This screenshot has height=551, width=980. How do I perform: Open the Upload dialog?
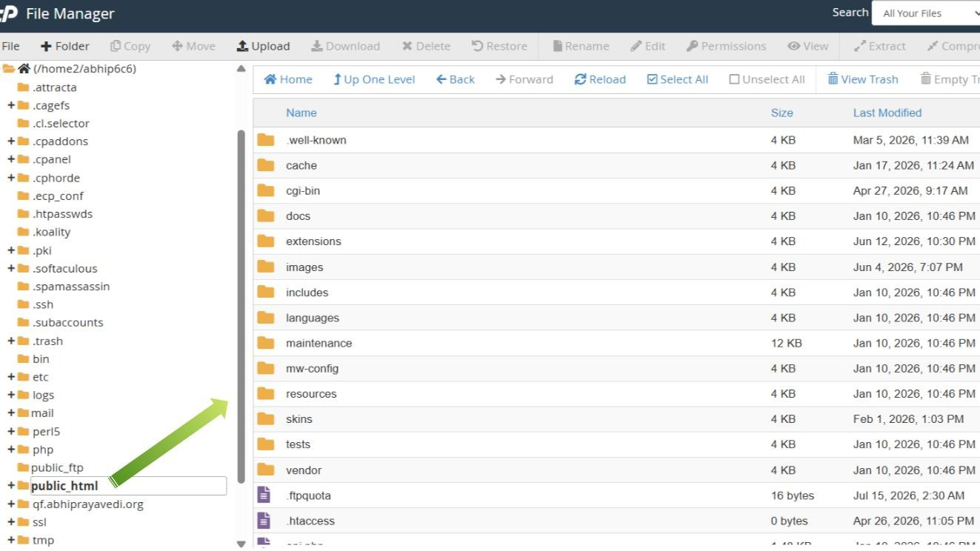pyautogui.click(x=263, y=46)
